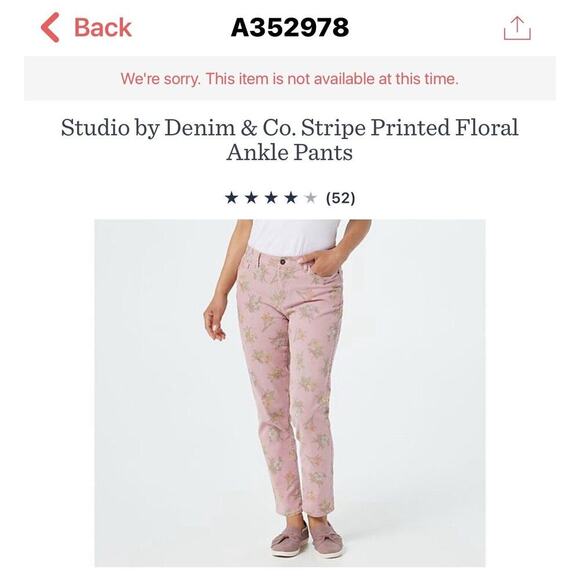
Task: Click the first dark rating star
Action: [x=232, y=198]
